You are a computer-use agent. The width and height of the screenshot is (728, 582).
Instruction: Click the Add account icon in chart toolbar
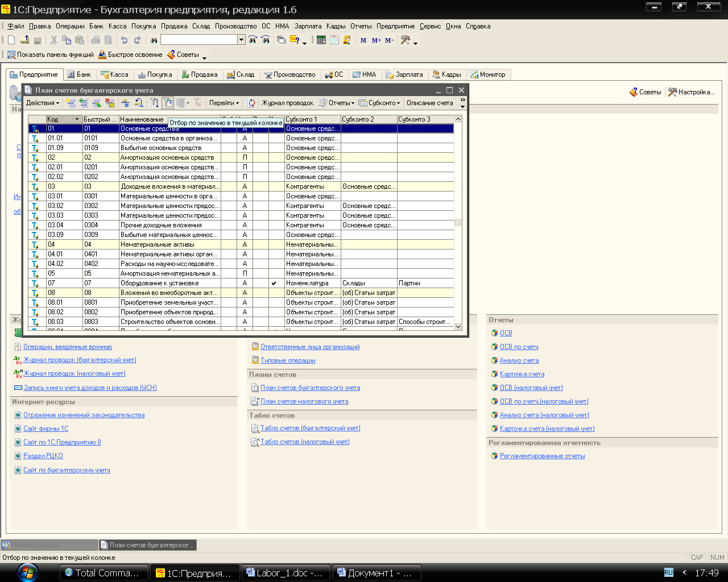71,103
